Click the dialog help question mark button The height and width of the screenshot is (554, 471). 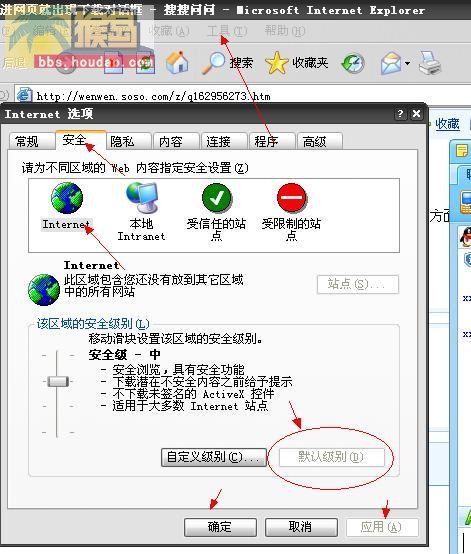pyautogui.click(x=400, y=114)
